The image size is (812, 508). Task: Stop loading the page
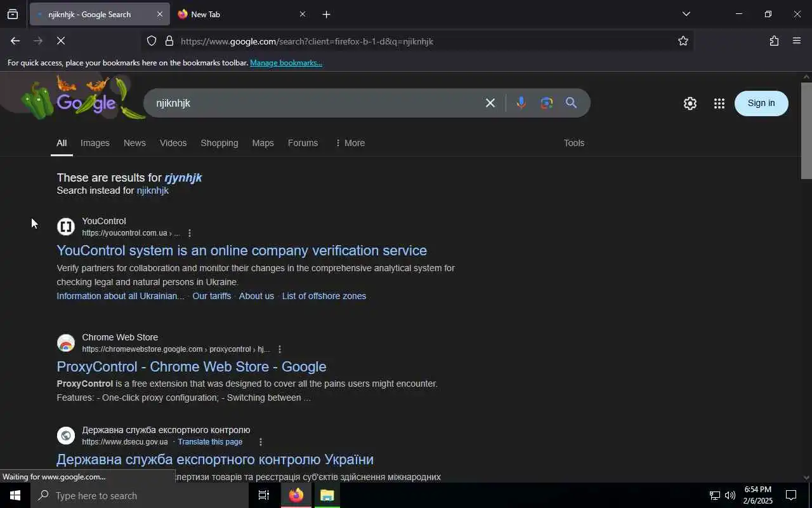click(61, 41)
